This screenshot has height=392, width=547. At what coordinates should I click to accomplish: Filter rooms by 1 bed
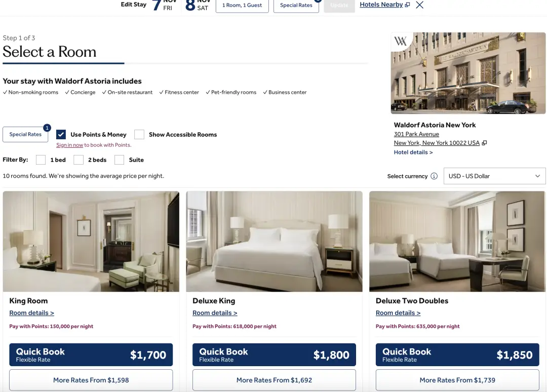tap(41, 160)
